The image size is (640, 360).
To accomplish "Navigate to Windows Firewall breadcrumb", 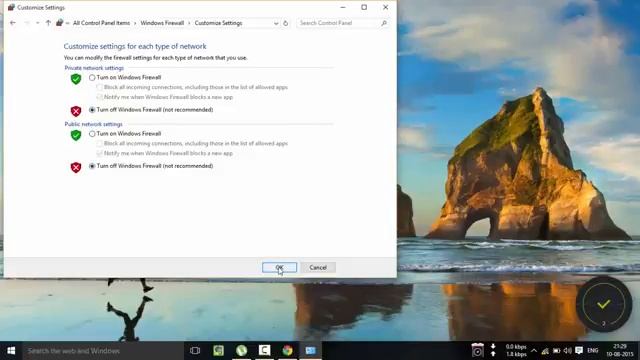I will (162, 23).
